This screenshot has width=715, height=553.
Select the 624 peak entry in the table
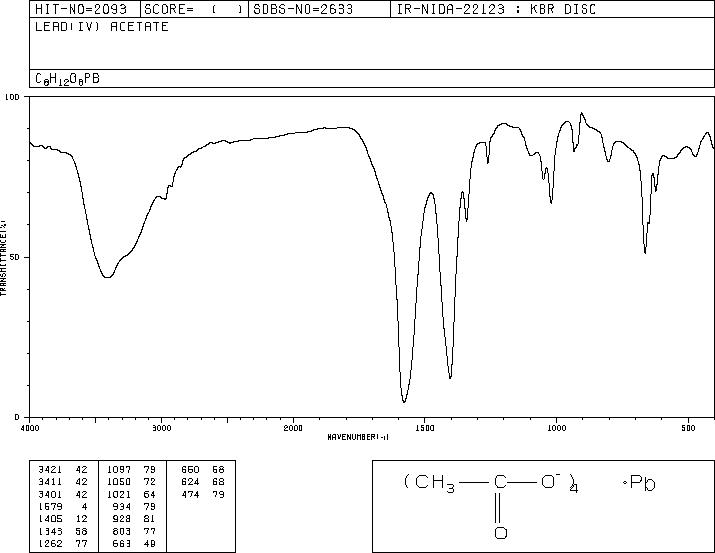click(x=203, y=482)
